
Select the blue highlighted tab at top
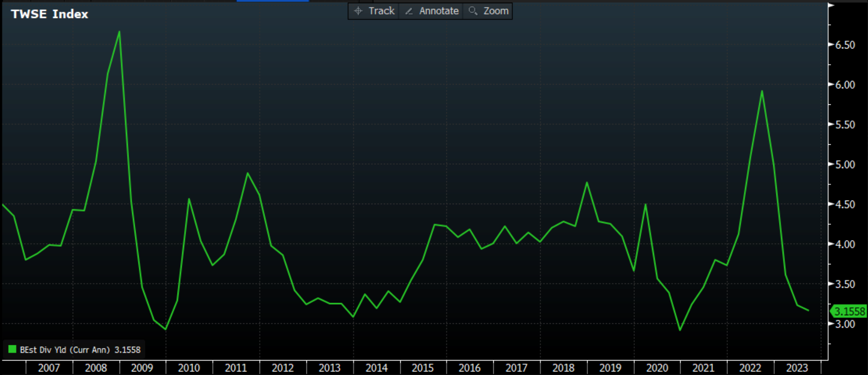[x=273, y=1]
